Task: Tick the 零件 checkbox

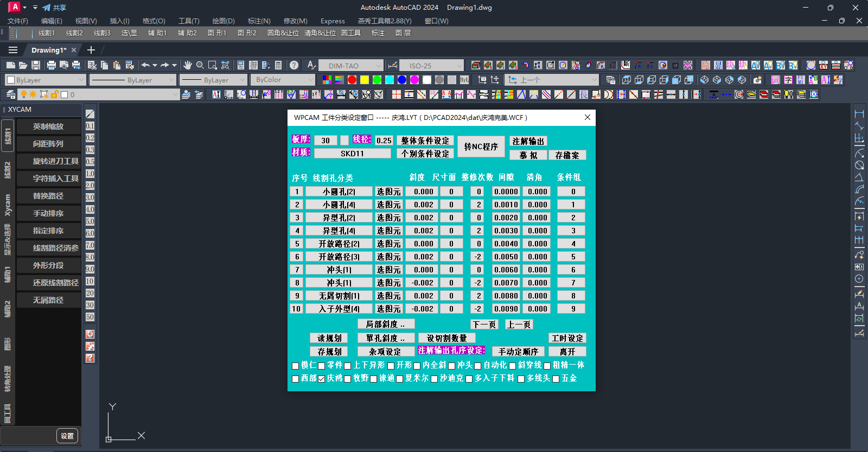Action: click(x=322, y=366)
